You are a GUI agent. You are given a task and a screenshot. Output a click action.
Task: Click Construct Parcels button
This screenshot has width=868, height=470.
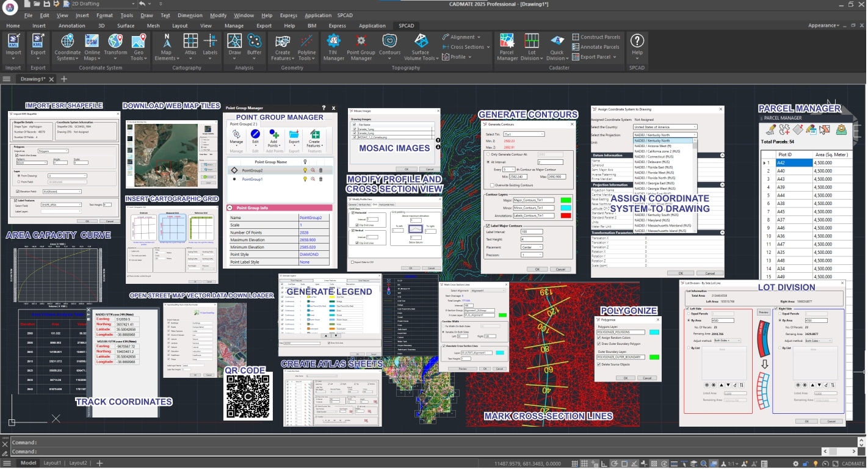pos(596,37)
